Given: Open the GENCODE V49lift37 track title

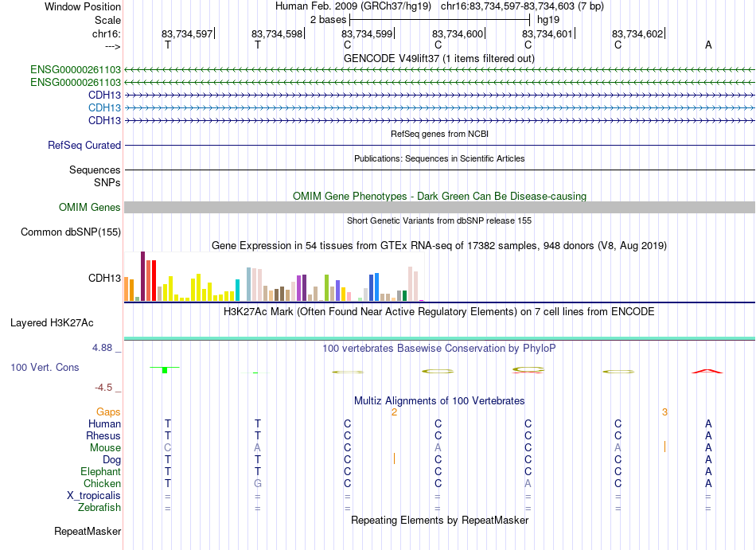Looking at the screenshot, I should [x=438, y=58].
